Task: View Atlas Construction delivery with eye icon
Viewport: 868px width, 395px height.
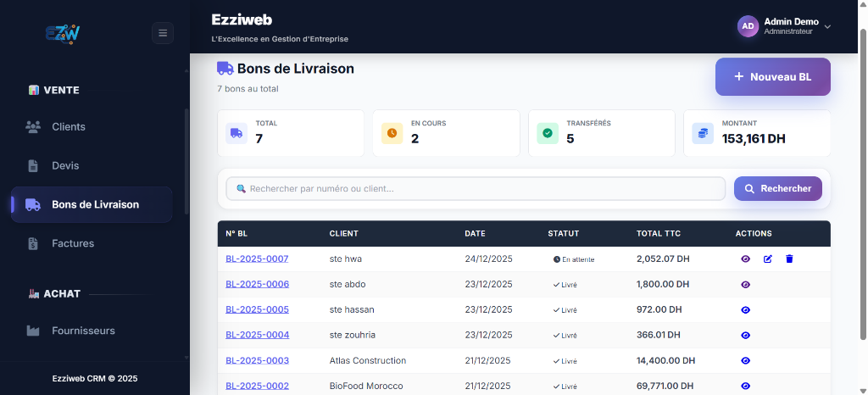Action: coord(746,361)
